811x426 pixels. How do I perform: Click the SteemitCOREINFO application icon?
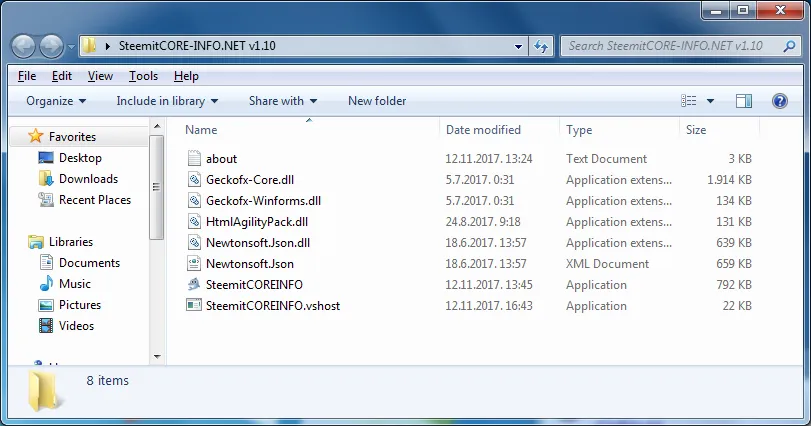click(x=194, y=284)
